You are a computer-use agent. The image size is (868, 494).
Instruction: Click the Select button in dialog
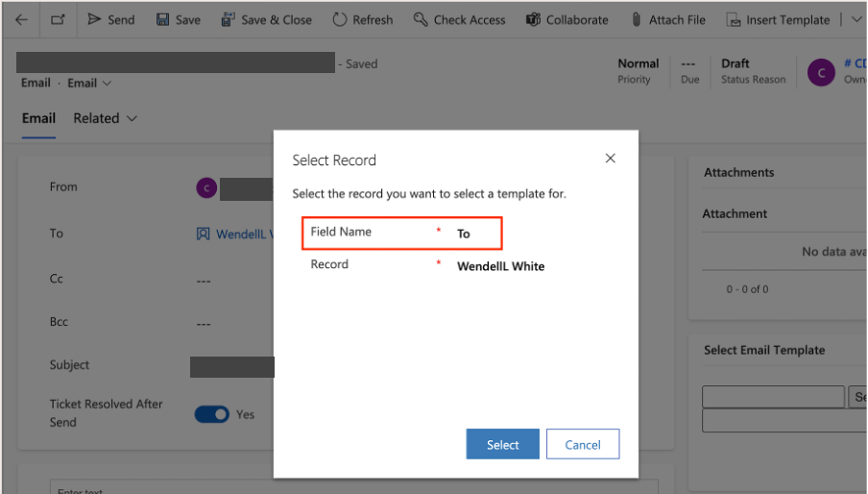coord(502,444)
